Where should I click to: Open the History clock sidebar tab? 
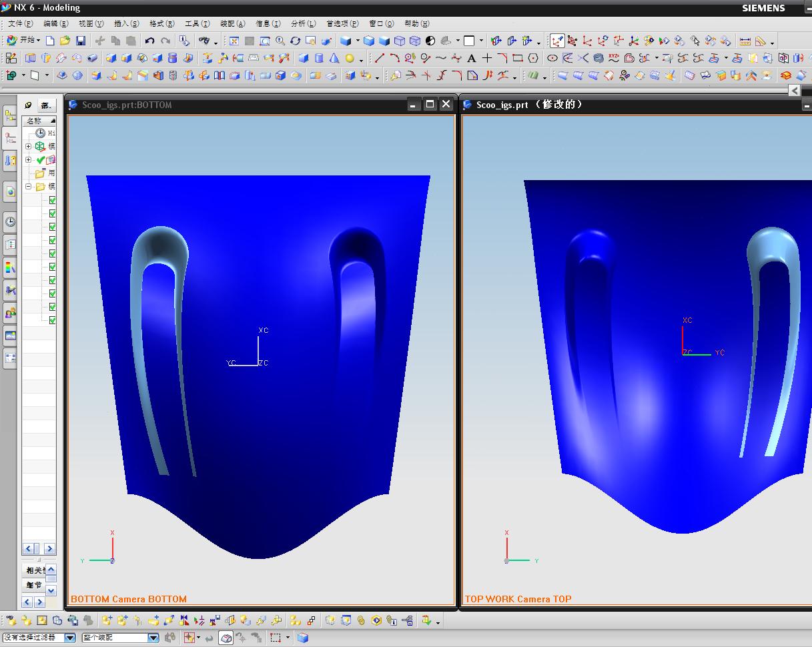click(x=10, y=222)
